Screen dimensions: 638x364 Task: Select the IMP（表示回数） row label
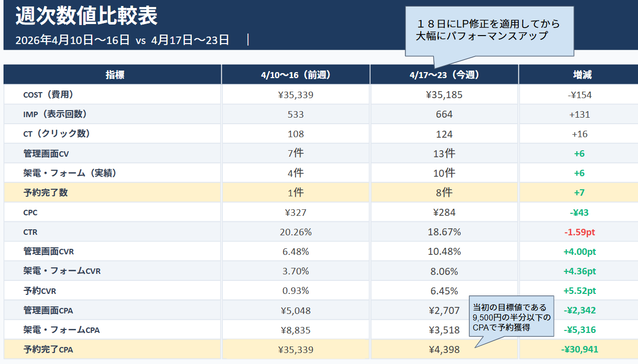tap(55, 114)
